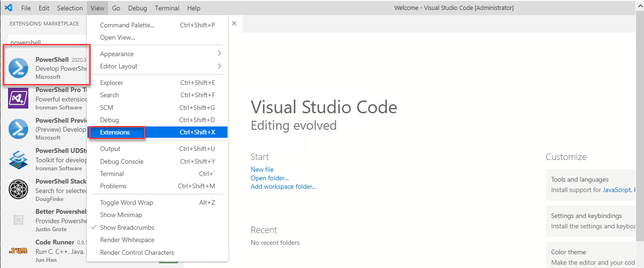Click the JavaScript link under Tools and languages
This screenshot has height=268, width=644.
[x=616, y=190]
